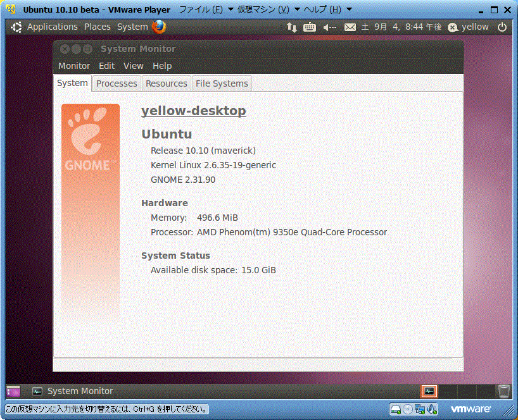518x420 pixels.
Task: Click the GNOME 2.31.90 version text
Action: click(183, 180)
